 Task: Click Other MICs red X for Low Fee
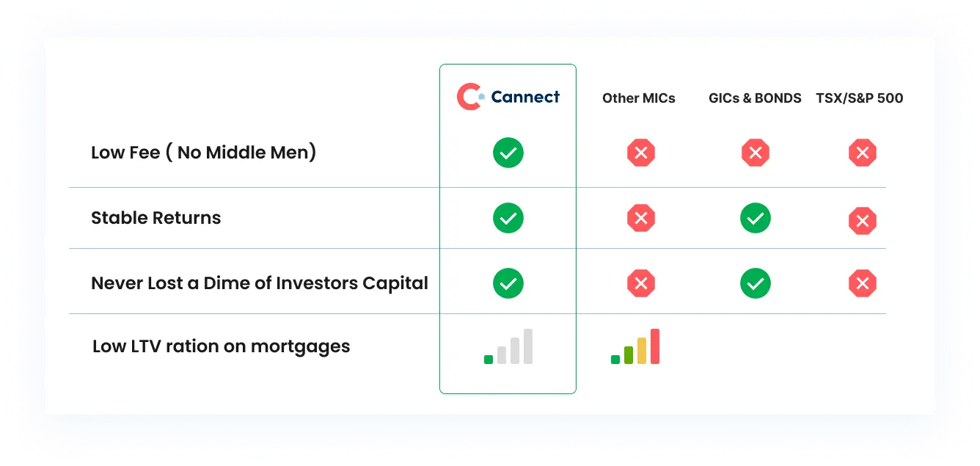(640, 153)
